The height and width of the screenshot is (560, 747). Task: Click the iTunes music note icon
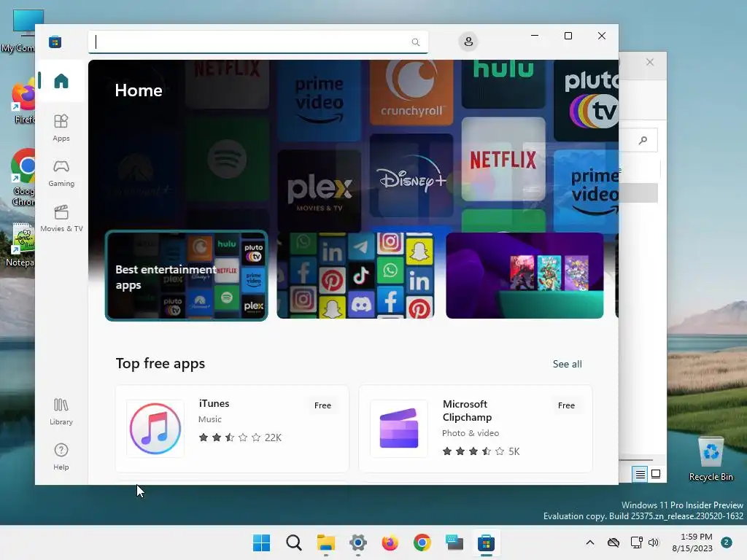(155, 429)
